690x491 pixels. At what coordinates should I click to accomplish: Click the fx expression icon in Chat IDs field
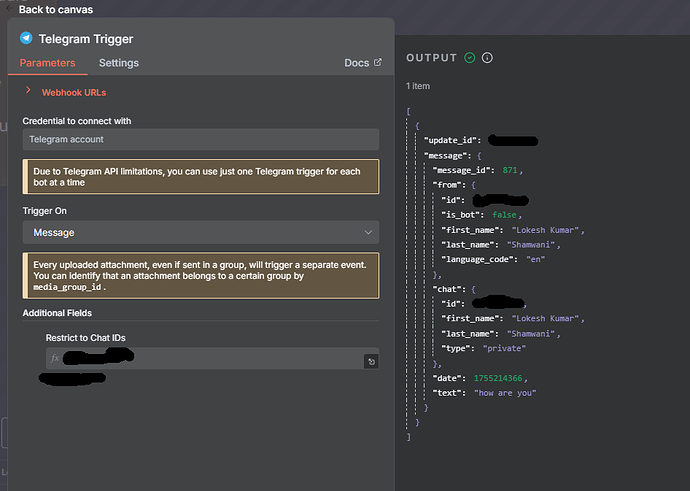tap(55, 358)
